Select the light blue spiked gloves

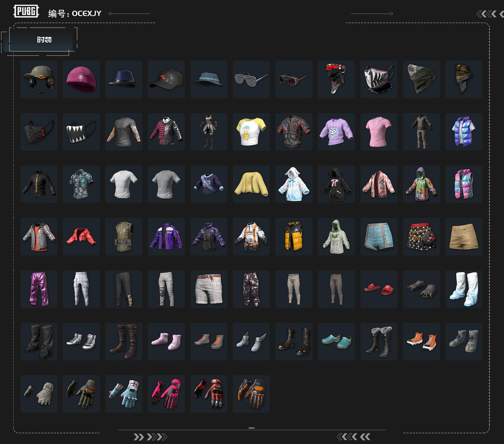(124, 394)
